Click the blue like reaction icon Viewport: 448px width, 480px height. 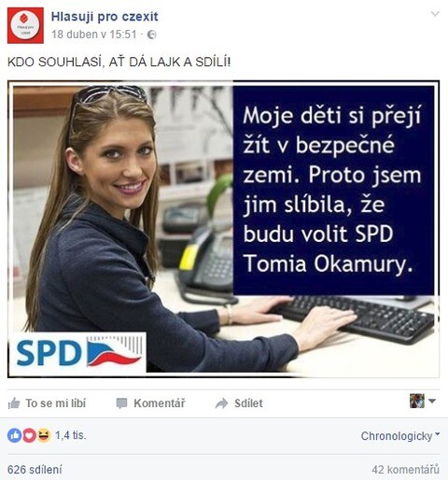click(14, 435)
